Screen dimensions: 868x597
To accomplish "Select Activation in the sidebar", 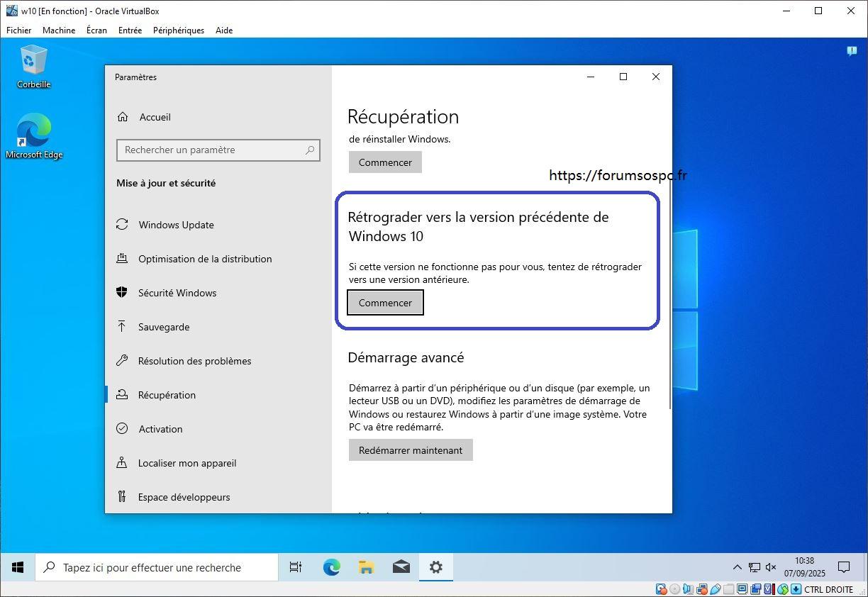I will coord(218,429).
